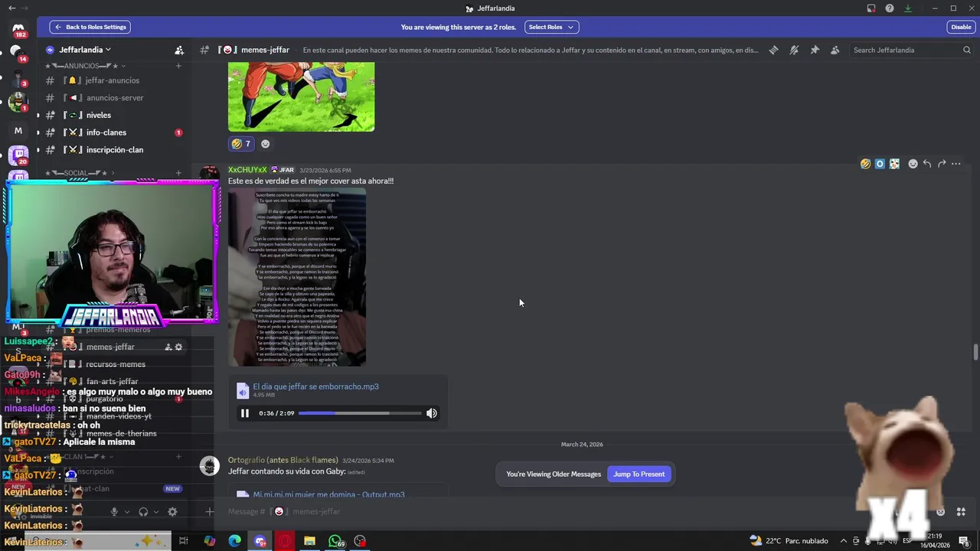Open Ortografio (antes Black flames) username
Viewport: 980px width, 551px height.
click(283, 460)
